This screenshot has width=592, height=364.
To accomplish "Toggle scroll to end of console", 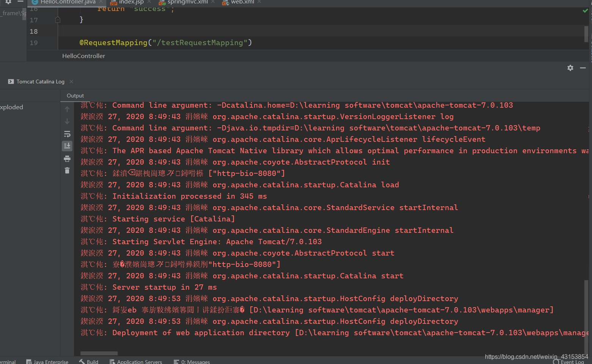I will [67, 146].
